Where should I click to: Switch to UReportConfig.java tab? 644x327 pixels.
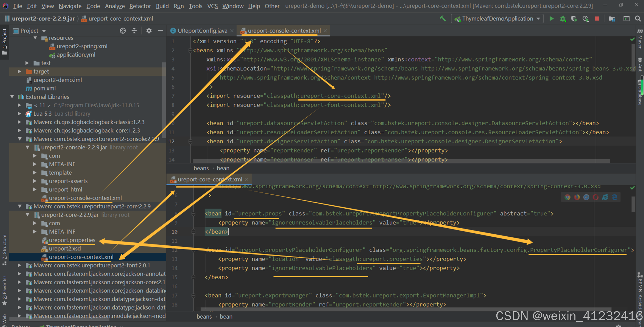[x=202, y=31]
